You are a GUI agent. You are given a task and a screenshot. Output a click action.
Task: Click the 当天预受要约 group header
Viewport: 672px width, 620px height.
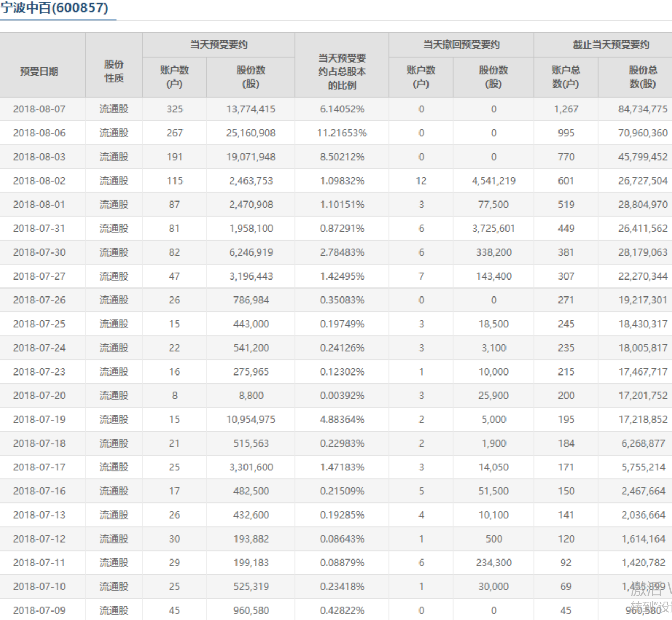click(x=219, y=45)
